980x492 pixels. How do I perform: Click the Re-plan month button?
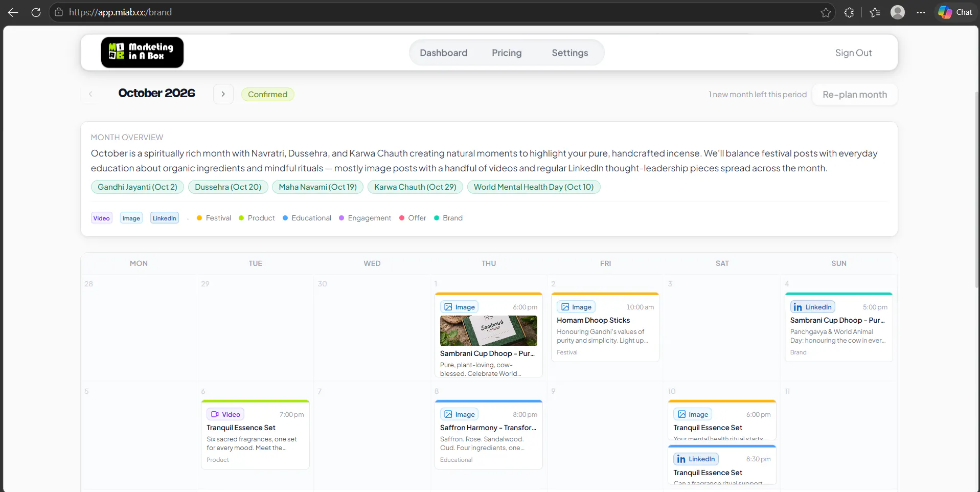pyautogui.click(x=855, y=95)
